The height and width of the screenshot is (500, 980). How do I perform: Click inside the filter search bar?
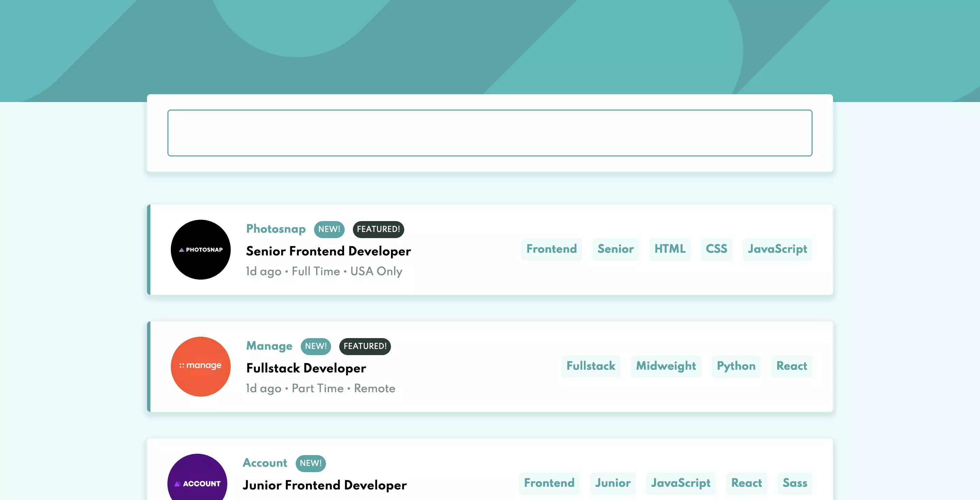(489, 132)
